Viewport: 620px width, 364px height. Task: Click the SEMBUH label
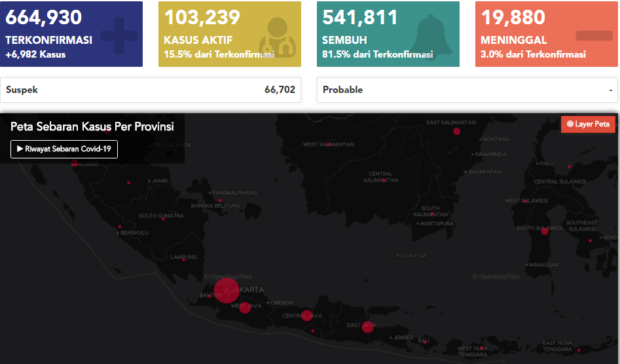click(x=344, y=41)
